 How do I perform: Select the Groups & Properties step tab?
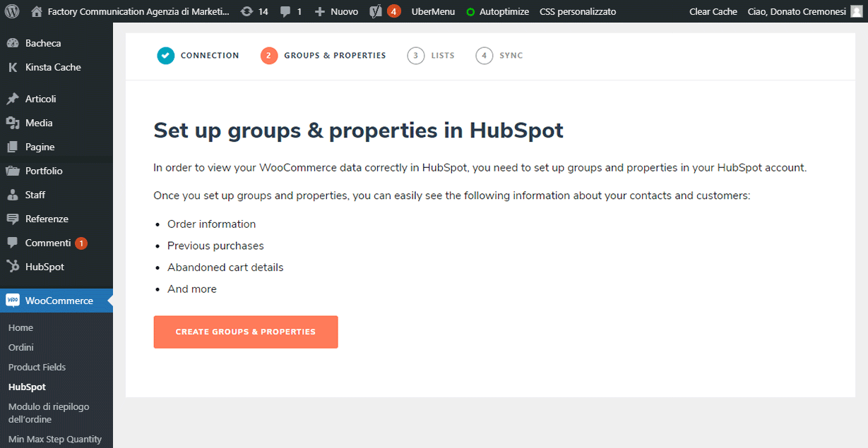pyautogui.click(x=323, y=56)
